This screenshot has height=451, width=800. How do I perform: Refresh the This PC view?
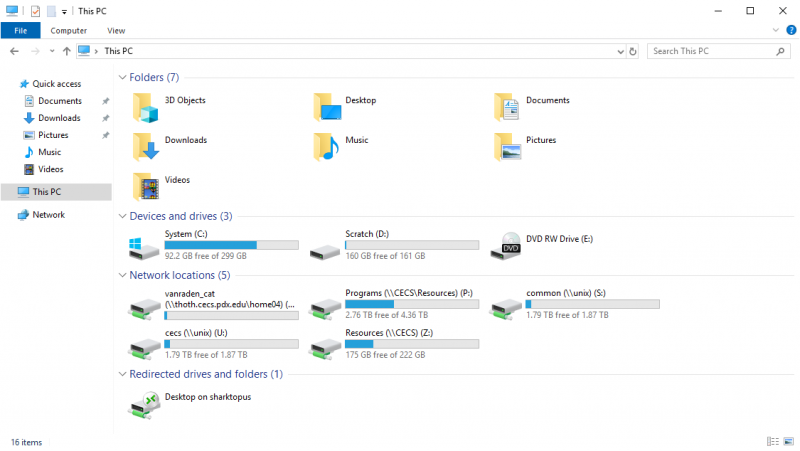633,51
